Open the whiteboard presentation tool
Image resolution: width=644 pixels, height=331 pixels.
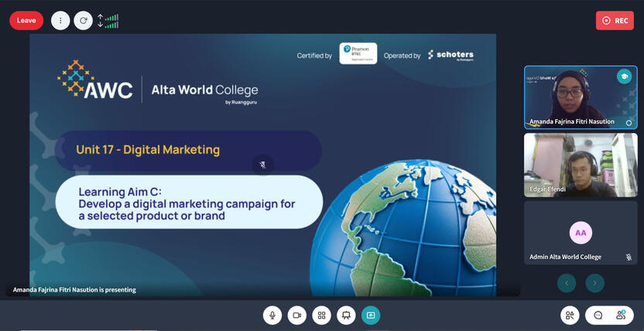346,315
